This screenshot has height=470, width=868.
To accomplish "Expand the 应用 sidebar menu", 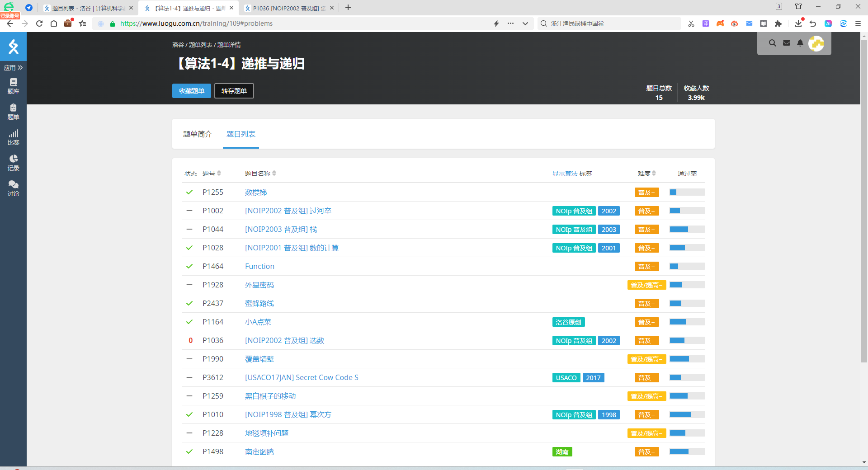I will click(13, 68).
